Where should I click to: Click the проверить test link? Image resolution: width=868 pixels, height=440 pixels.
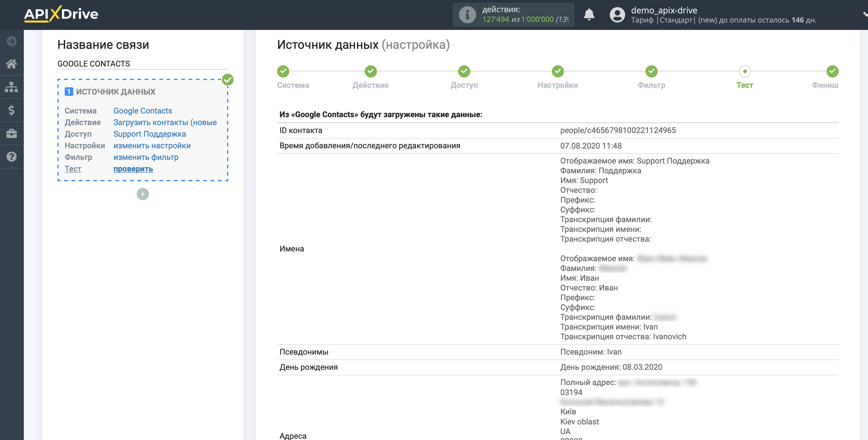(x=133, y=169)
